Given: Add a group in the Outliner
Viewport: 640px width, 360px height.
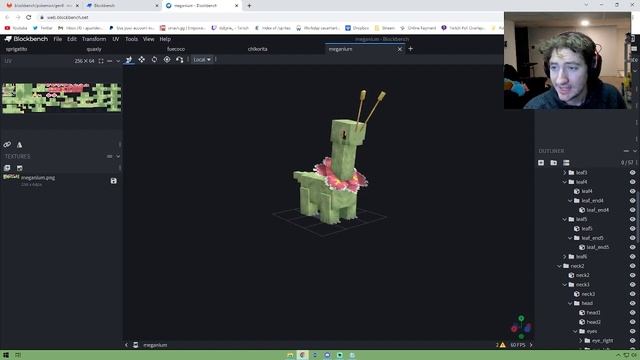Looking at the screenshot, I should click(x=553, y=163).
